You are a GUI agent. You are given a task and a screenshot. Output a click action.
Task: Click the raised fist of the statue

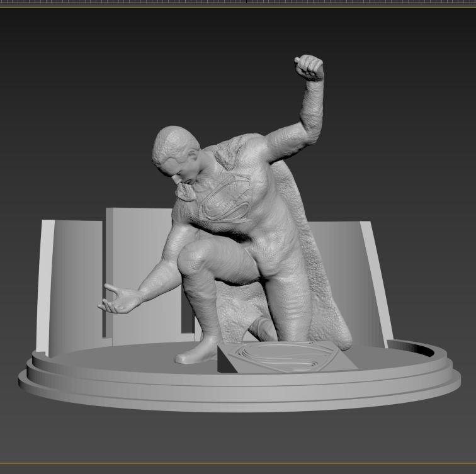[x=309, y=67]
